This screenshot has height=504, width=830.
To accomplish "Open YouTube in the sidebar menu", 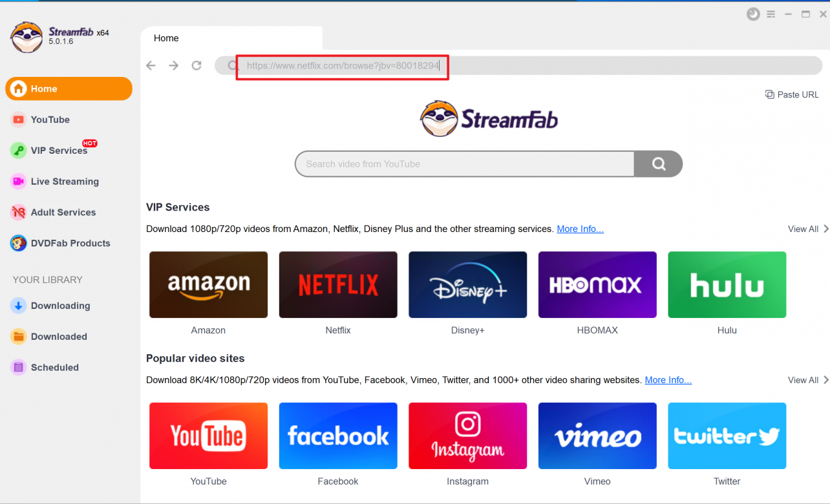I will (x=69, y=120).
